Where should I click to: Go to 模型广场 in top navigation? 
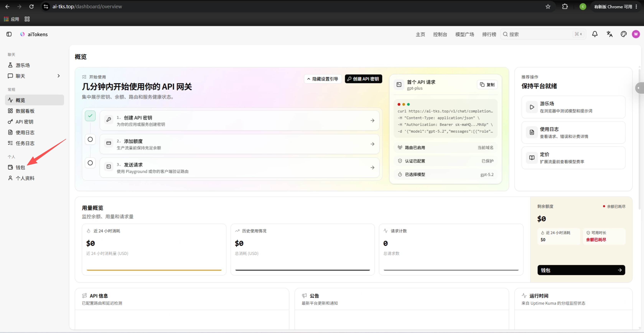click(464, 34)
